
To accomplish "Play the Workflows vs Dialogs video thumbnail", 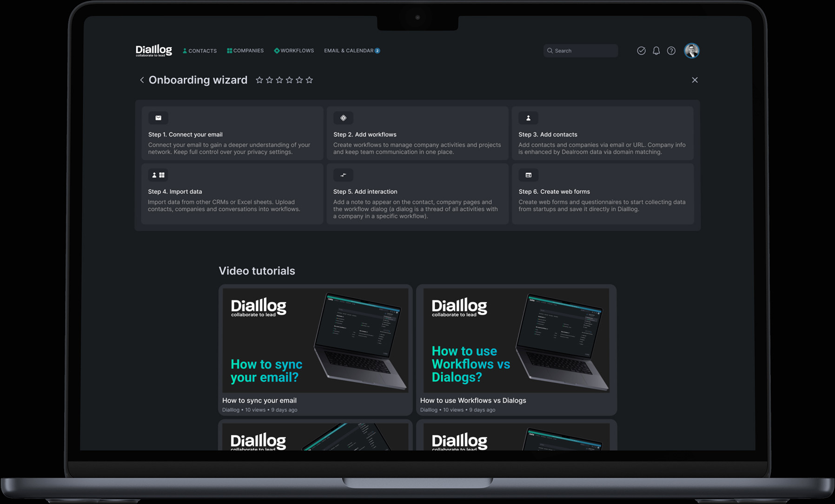I will (x=516, y=340).
